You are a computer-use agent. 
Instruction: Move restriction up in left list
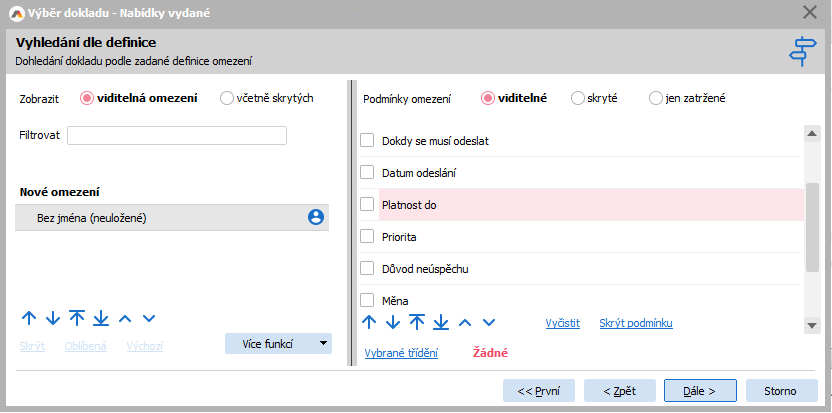(29, 319)
